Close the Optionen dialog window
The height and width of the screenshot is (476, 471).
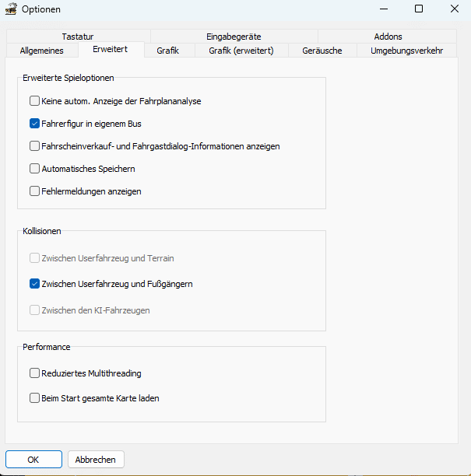[454, 9]
